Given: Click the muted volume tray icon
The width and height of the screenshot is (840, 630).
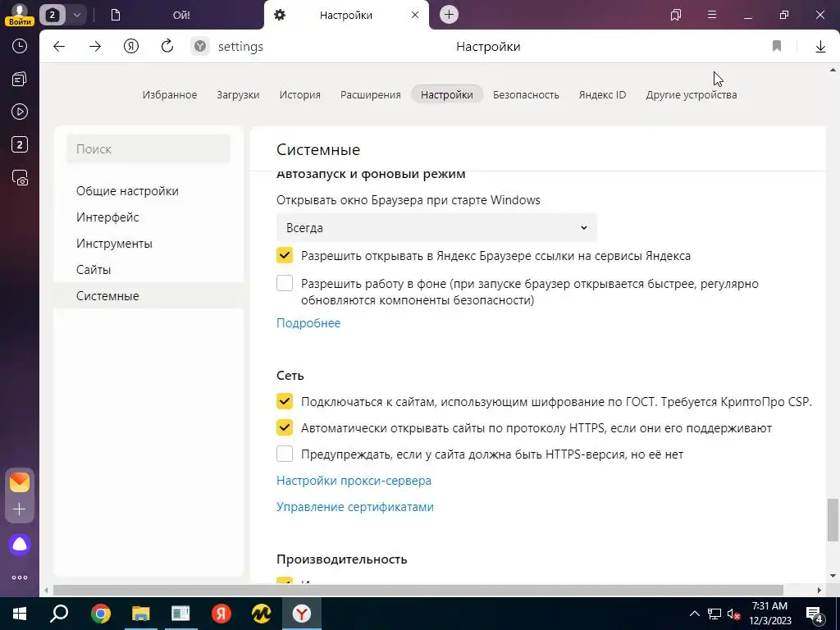Looking at the screenshot, I should (x=733, y=614).
